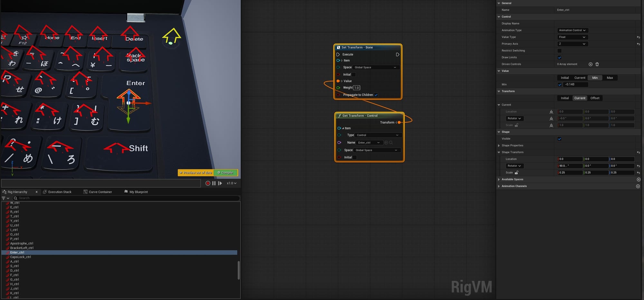Viewport: 644px width, 300px height.
Task: Uncheck the Draw Limits checkbox
Action: [559, 57]
